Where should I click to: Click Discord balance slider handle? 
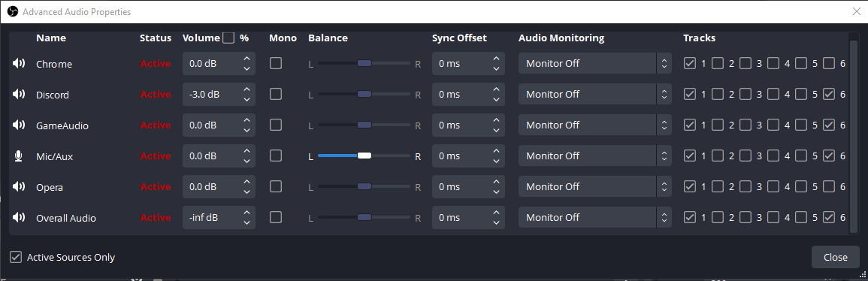pyautogui.click(x=364, y=94)
